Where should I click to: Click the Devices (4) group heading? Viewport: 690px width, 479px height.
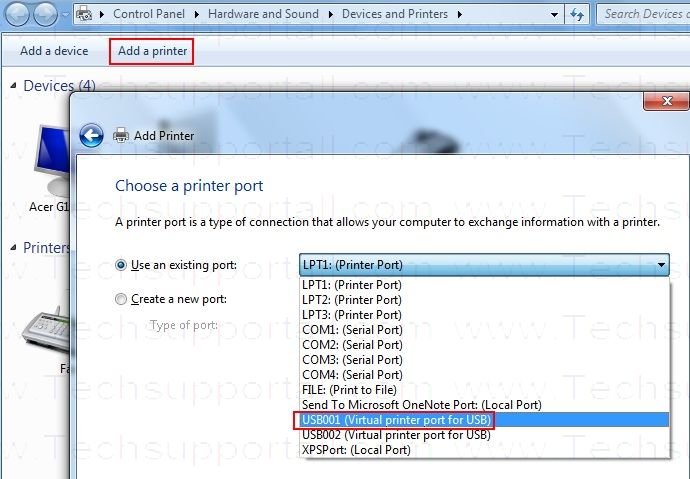pos(59,85)
